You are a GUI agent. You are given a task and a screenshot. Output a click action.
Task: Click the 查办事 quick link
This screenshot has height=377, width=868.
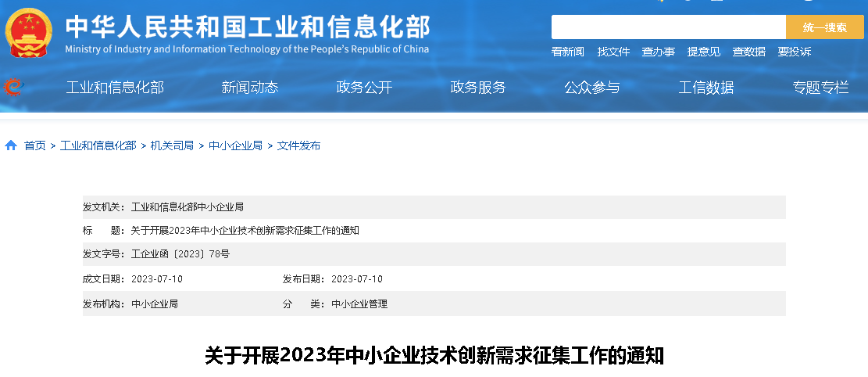click(658, 52)
